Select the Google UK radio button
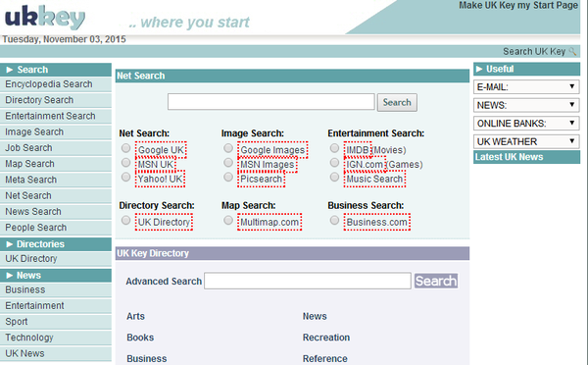This screenshot has height=365, width=588. click(x=126, y=148)
